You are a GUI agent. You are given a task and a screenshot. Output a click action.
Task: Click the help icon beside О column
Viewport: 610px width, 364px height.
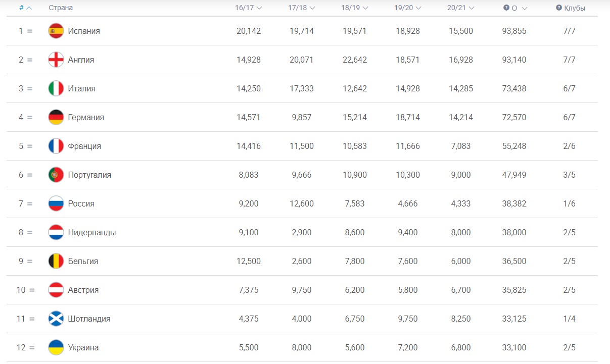[x=506, y=8]
